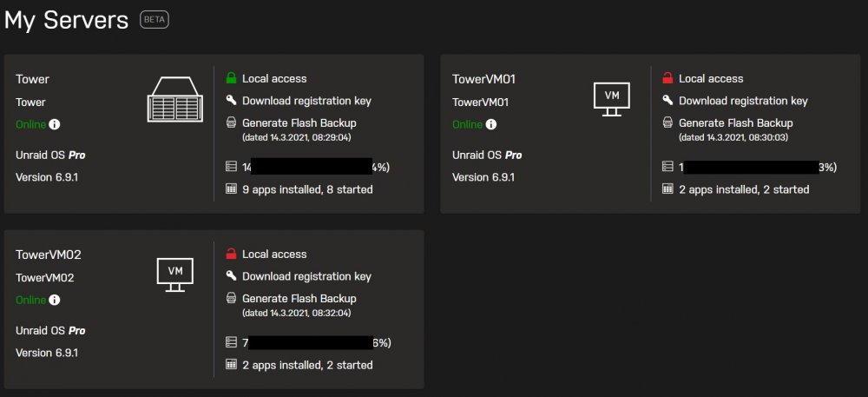
Task: Generate Flash Backup for TowerVM02
Action: pos(299,299)
